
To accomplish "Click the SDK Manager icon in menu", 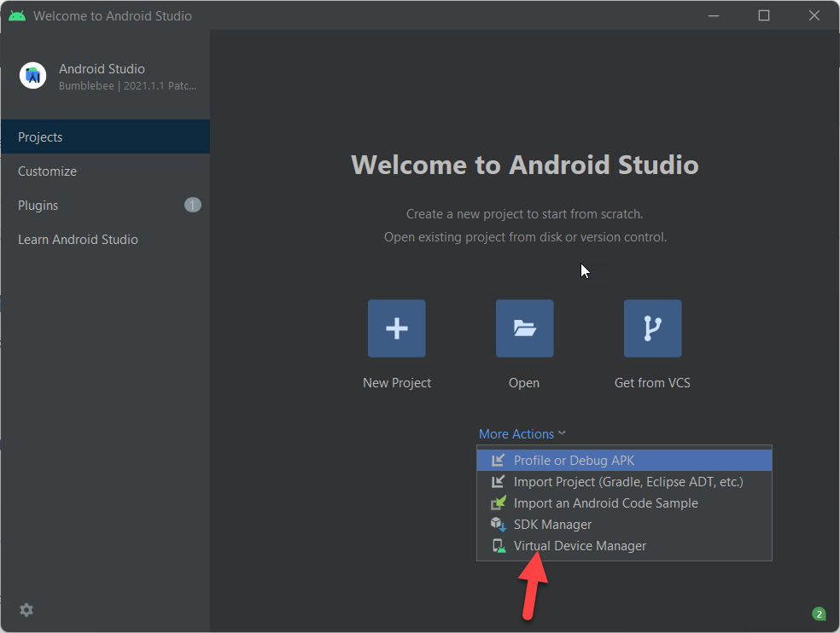I will click(499, 525).
